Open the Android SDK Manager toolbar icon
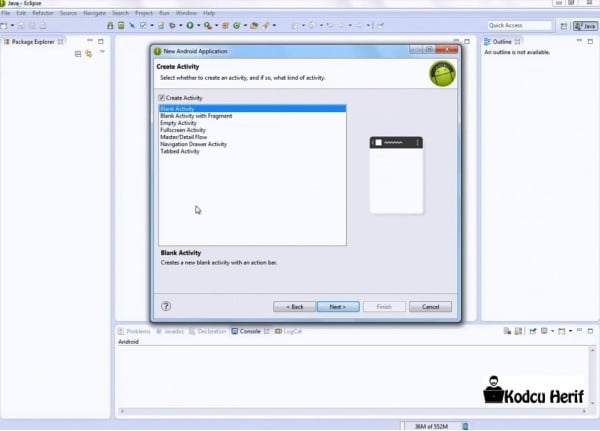This screenshot has width=600, height=431. (110, 25)
